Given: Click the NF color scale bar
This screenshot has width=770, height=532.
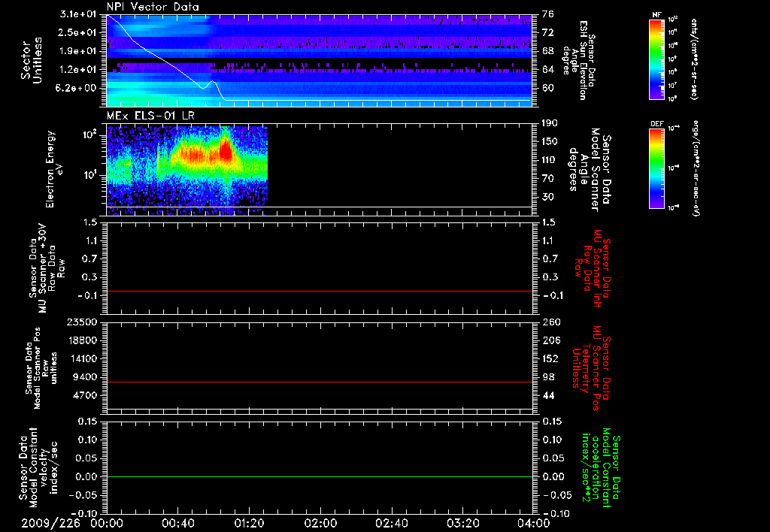Looking at the screenshot, I should click(656, 59).
